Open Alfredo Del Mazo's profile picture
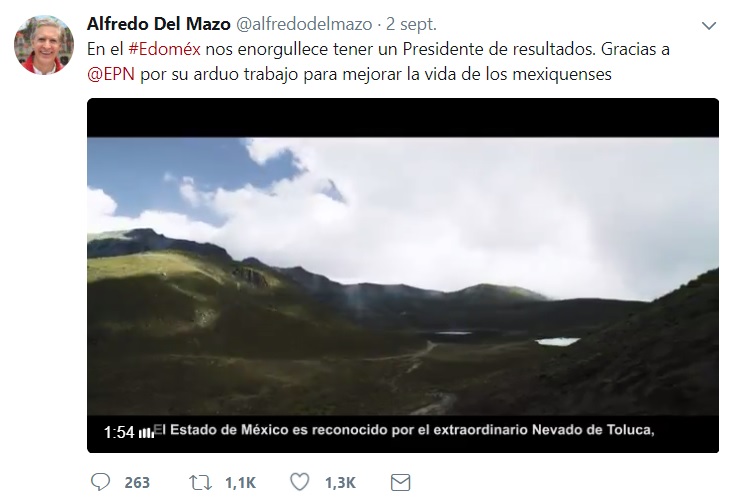 (x=44, y=45)
